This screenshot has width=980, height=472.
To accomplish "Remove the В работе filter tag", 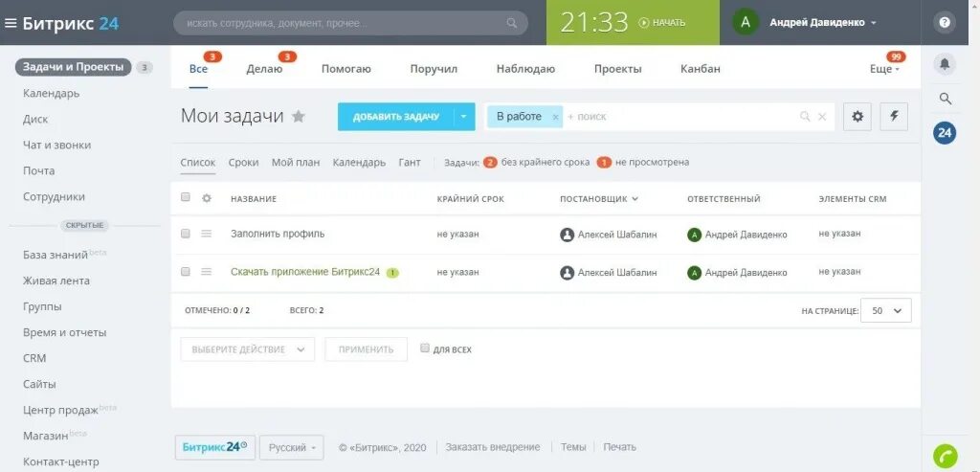I will point(555,117).
